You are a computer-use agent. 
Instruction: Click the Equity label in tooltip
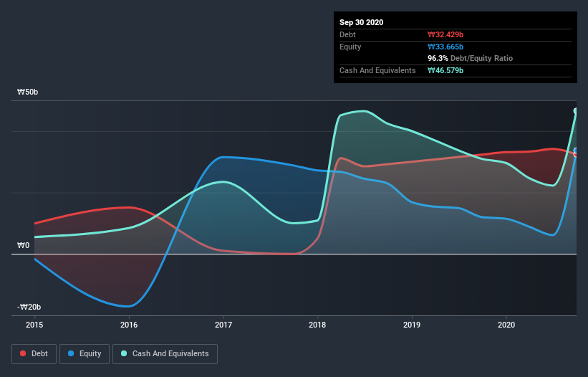pyautogui.click(x=350, y=47)
